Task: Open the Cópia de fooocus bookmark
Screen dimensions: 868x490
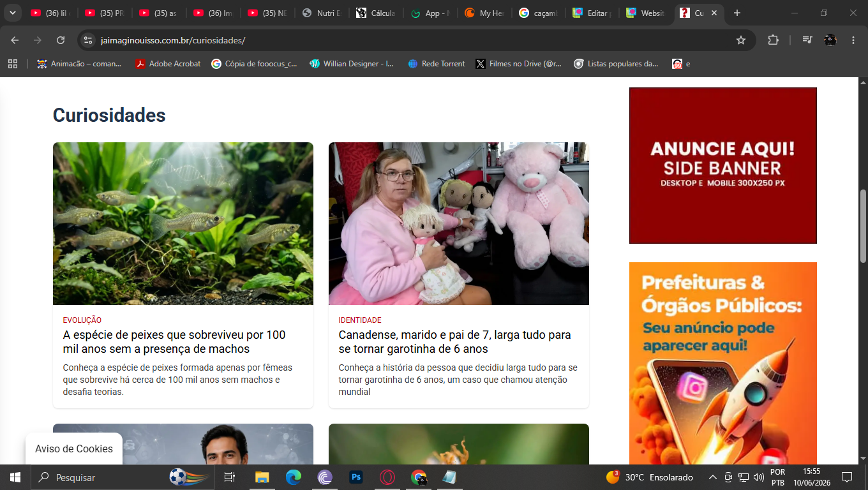Action: pos(254,64)
